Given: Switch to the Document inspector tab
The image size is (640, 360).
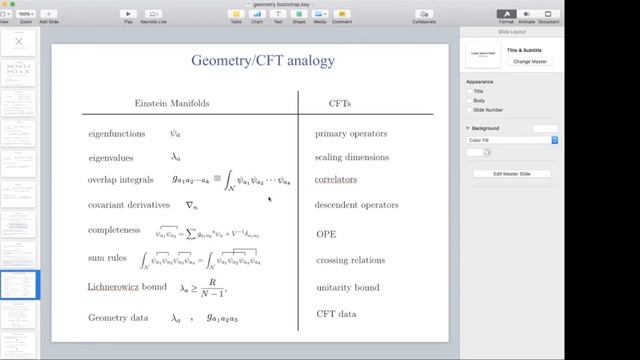Looking at the screenshot, I should click(x=548, y=14).
